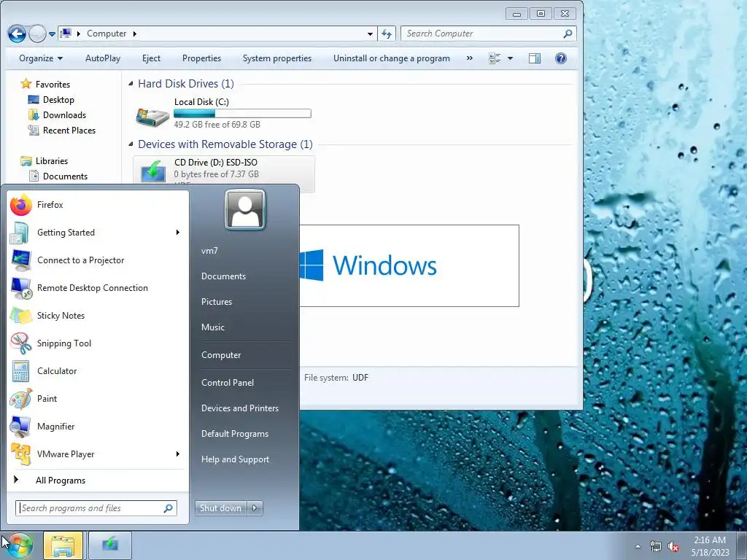
Task: Click Local Disk (C:) usage bar
Action: [242, 113]
